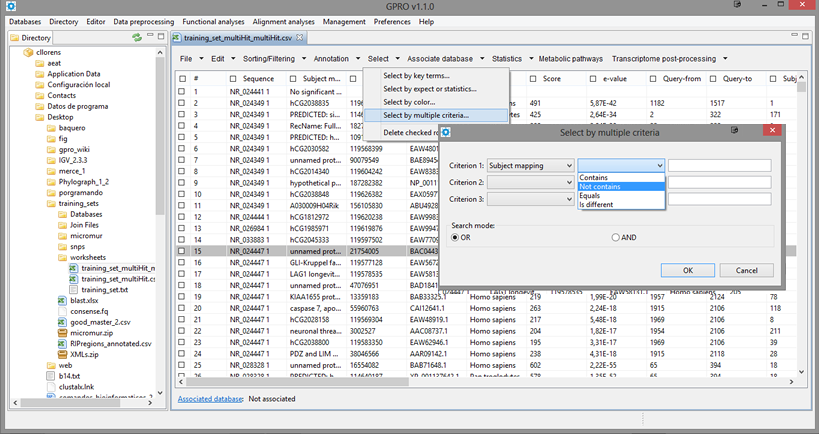Click the good_master_2.csv file icon

coord(62,323)
